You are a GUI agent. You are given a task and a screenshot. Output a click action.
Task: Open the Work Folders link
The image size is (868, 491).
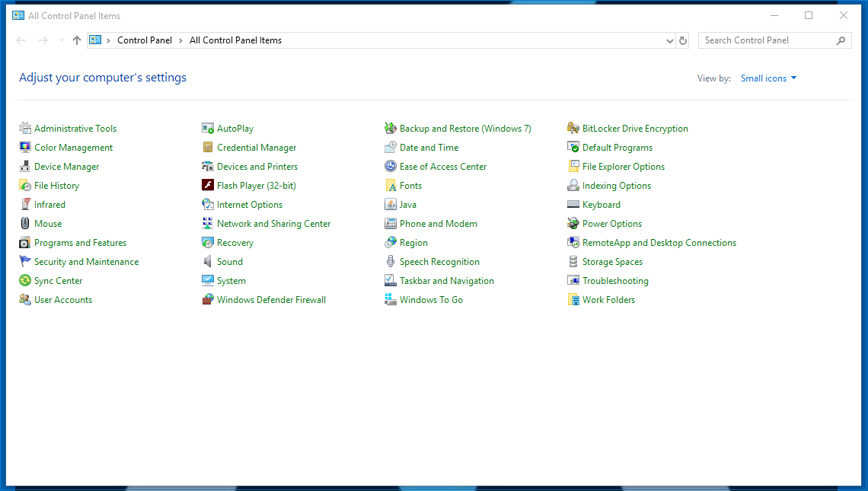tap(608, 299)
